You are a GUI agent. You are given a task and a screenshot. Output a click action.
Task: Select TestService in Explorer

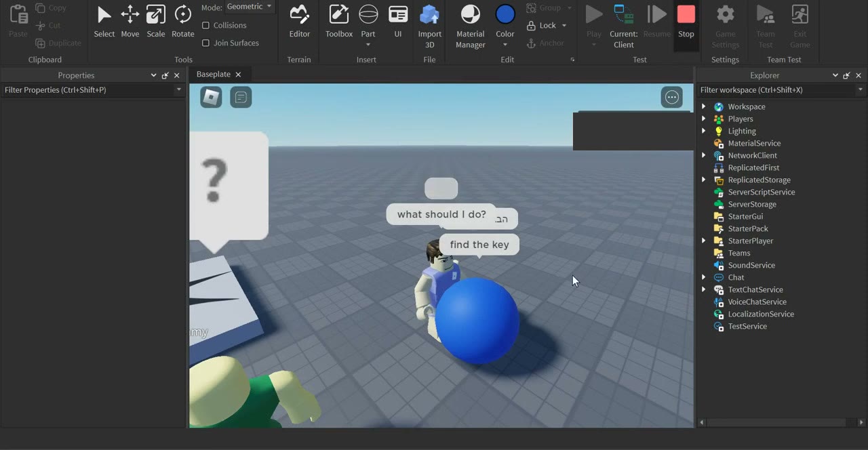pyautogui.click(x=747, y=326)
